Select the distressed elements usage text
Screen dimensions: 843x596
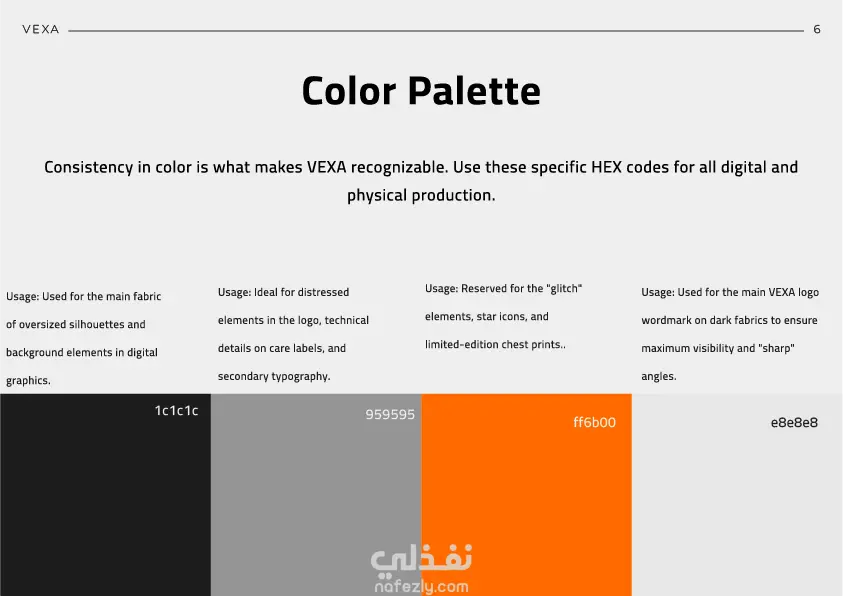(293, 334)
